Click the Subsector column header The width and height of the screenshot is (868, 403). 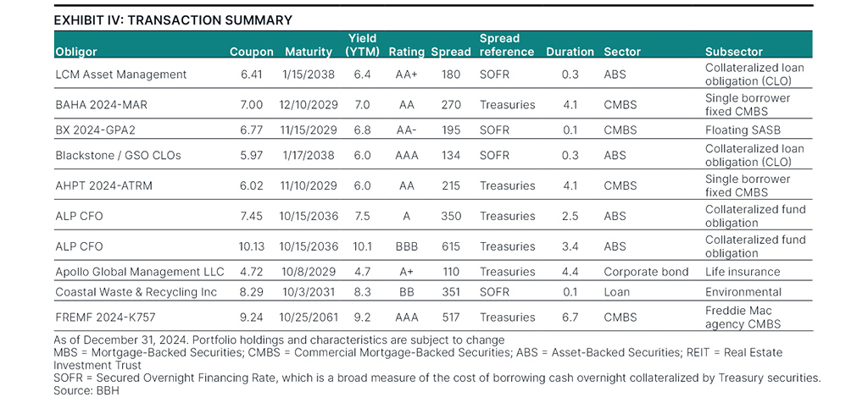[x=734, y=52]
